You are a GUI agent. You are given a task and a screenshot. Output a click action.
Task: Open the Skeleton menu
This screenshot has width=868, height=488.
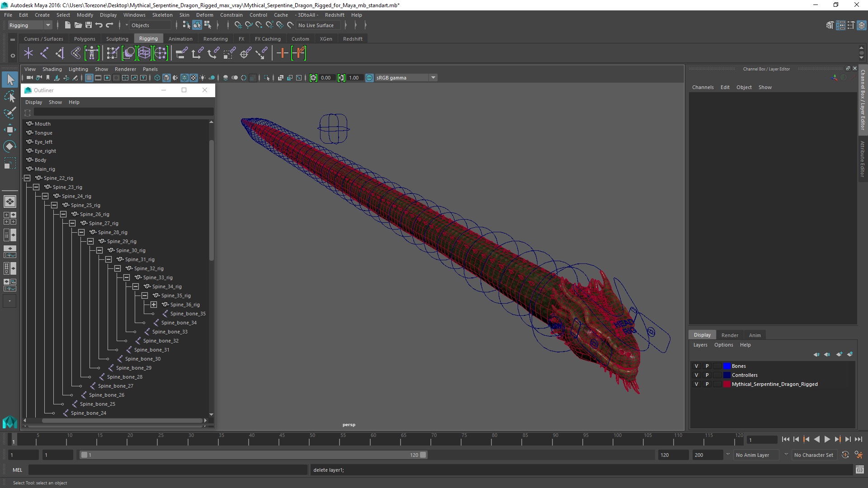[x=162, y=15]
